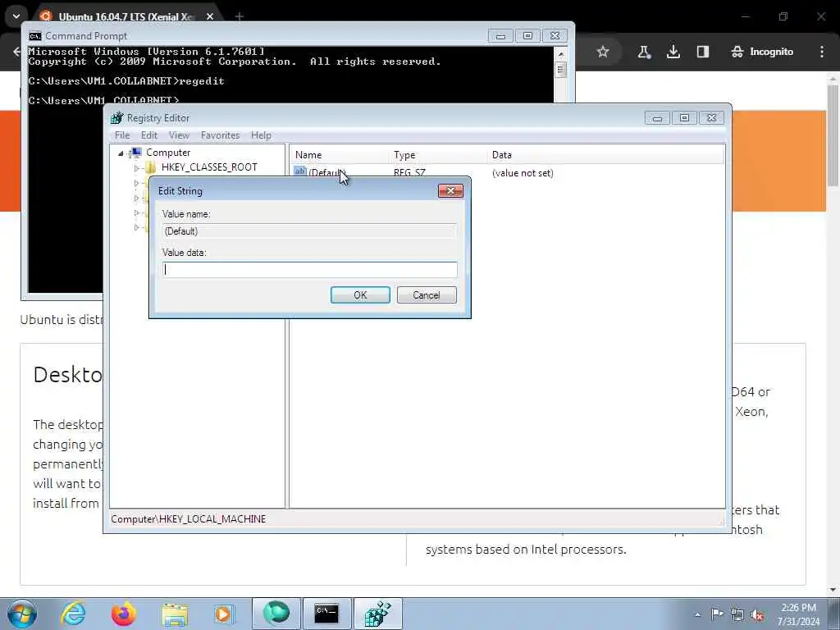Cancel the Edit String dialog
Screen dimensions: 840x630
click(x=427, y=295)
